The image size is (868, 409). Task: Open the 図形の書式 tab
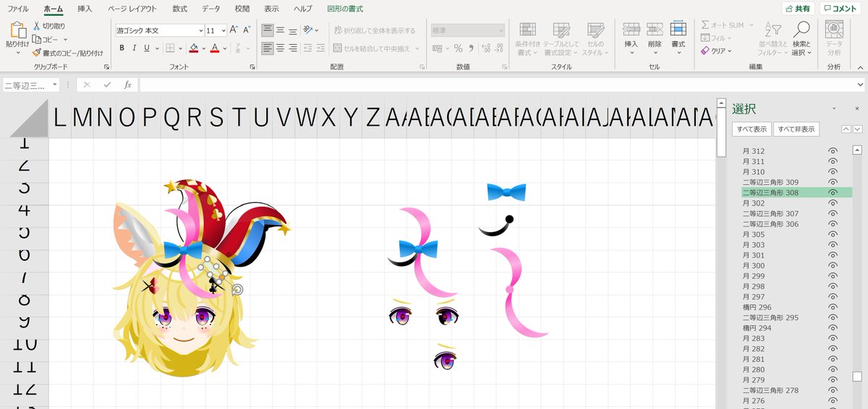[346, 9]
